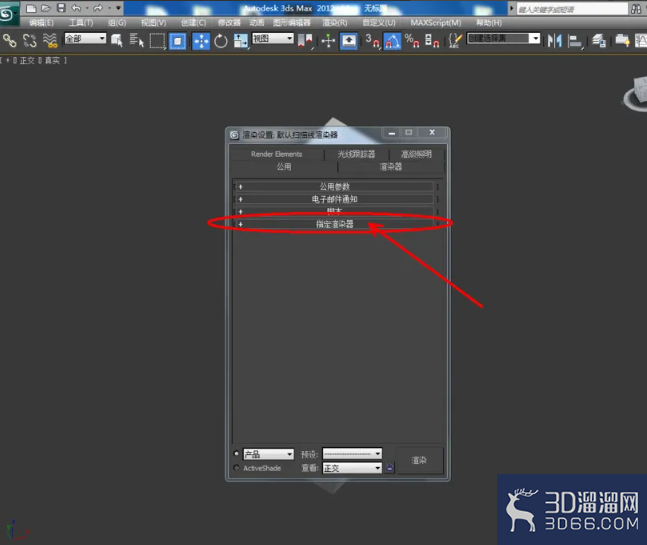Open the Select by Name list tool
Image resolution: width=647 pixels, height=545 pixels.
[136, 40]
